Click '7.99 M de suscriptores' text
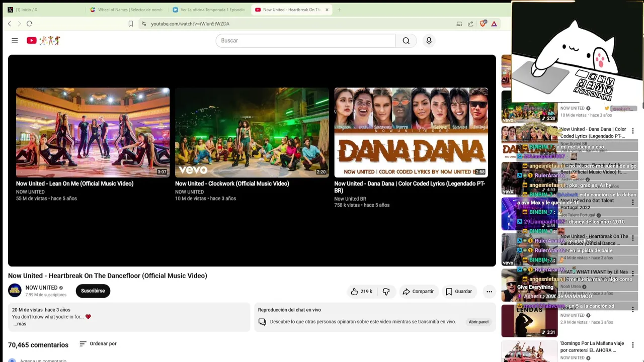Viewport: 644px width, 362px height. [x=46, y=295]
